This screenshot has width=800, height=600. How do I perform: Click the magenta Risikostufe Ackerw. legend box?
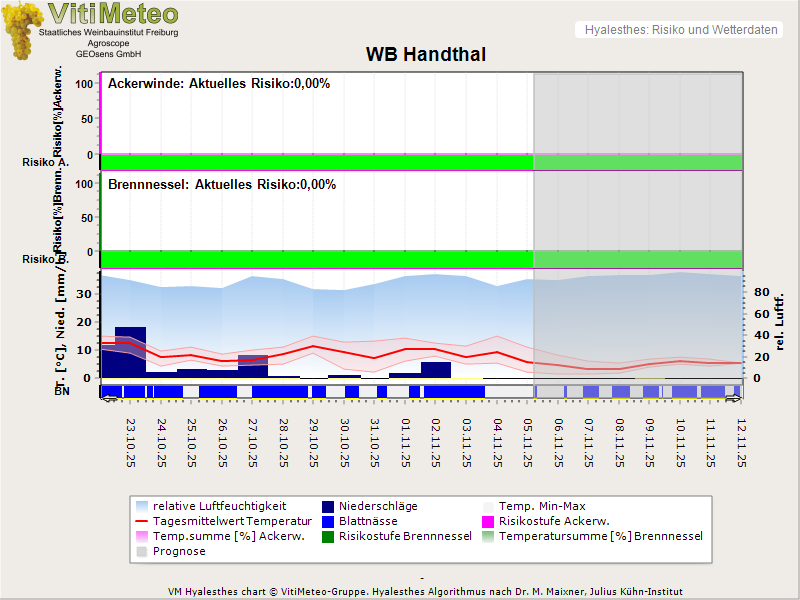(489, 521)
